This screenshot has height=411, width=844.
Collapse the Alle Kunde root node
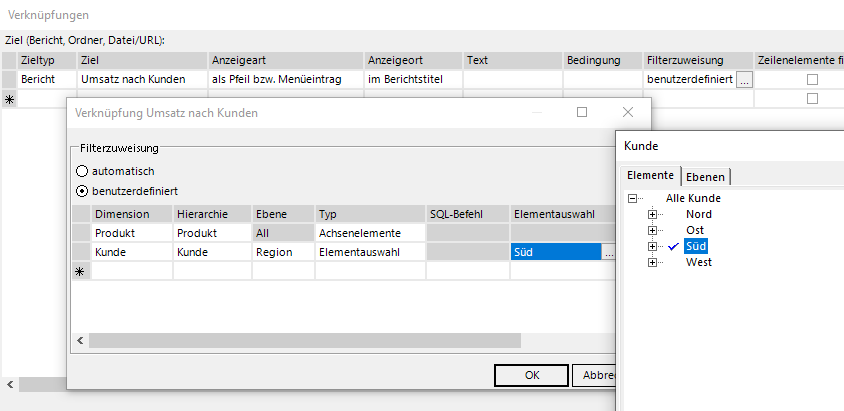[632, 198]
